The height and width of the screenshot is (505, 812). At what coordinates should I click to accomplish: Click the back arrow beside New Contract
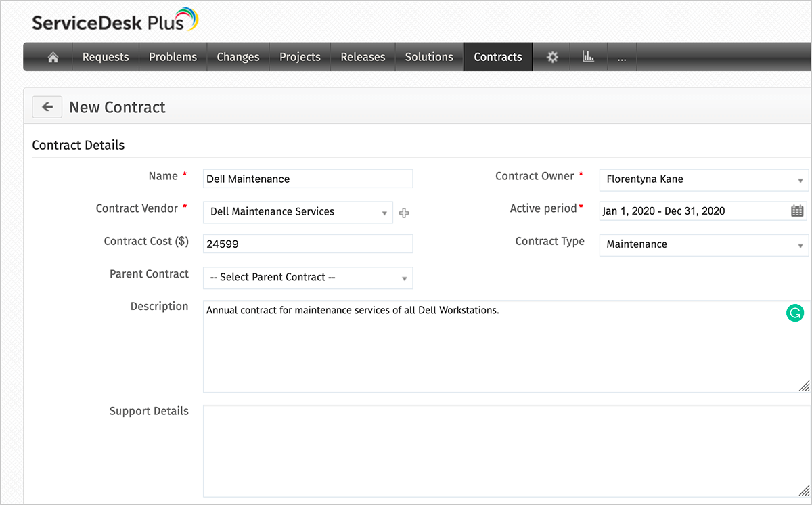(x=47, y=107)
